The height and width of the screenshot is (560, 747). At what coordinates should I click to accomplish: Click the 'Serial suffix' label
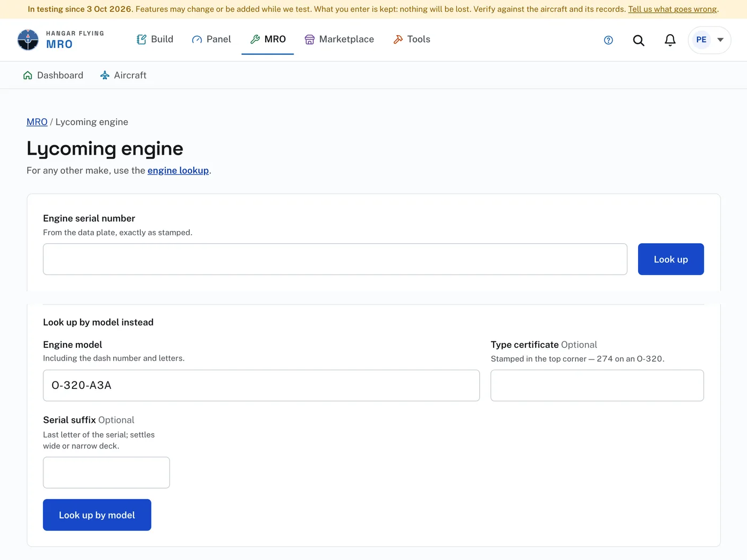(69, 420)
